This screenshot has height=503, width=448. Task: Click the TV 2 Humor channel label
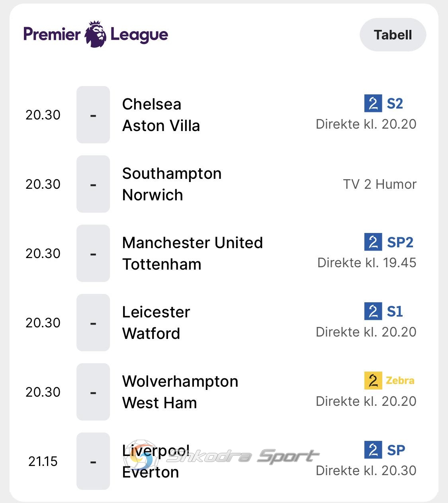[x=380, y=184]
